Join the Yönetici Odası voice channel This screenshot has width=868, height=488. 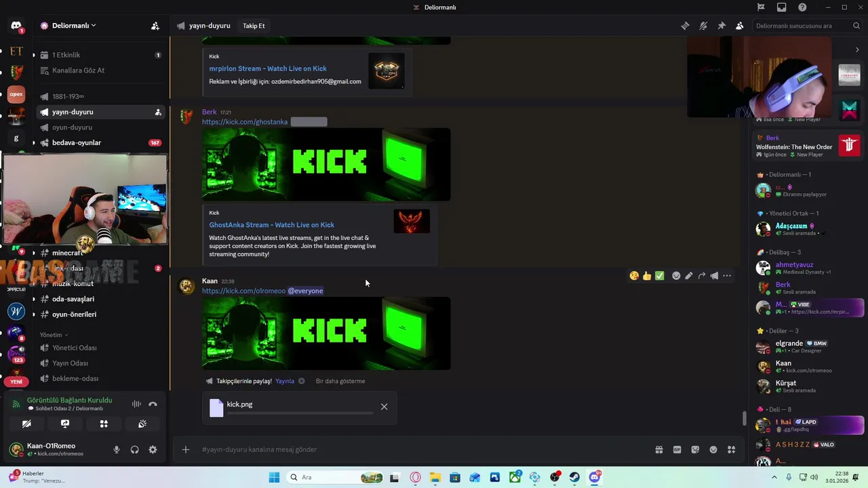[100, 348]
